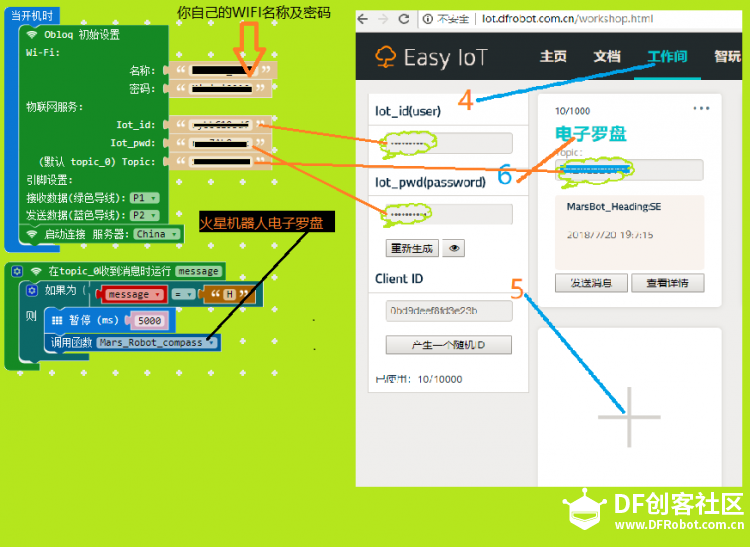Screen dimensions: 750x547
Task: Click gear icon on topic_0 message block
Action: click(x=17, y=272)
